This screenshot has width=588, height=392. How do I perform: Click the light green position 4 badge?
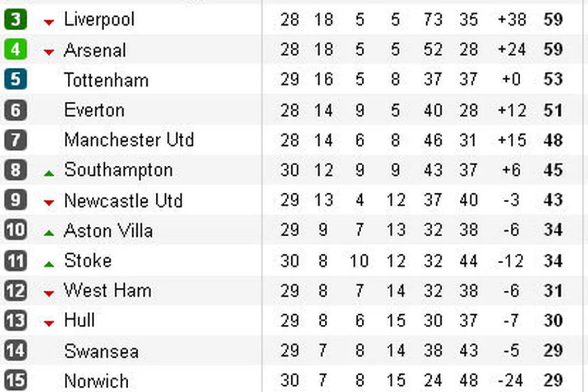tap(15, 50)
